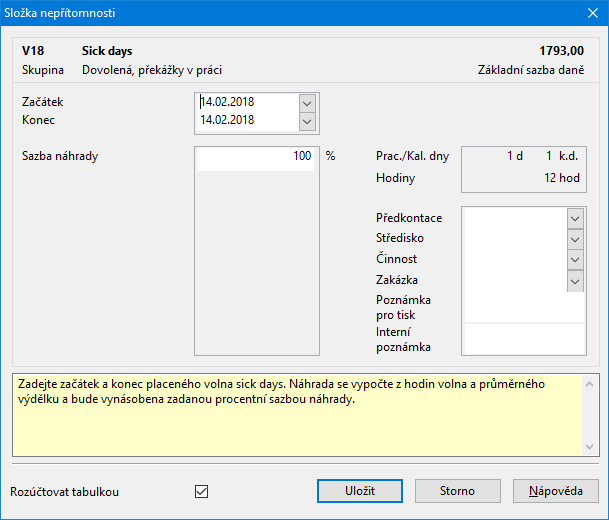Expand the Zakázka dropdown

(575, 281)
